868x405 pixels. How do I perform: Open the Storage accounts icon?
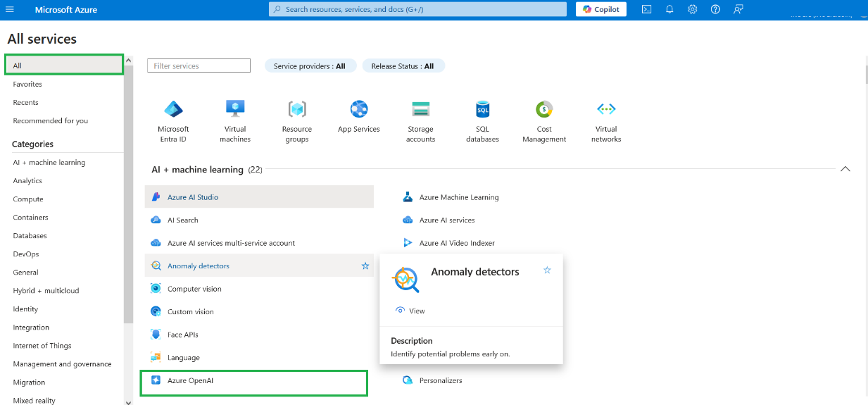(x=421, y=109)
